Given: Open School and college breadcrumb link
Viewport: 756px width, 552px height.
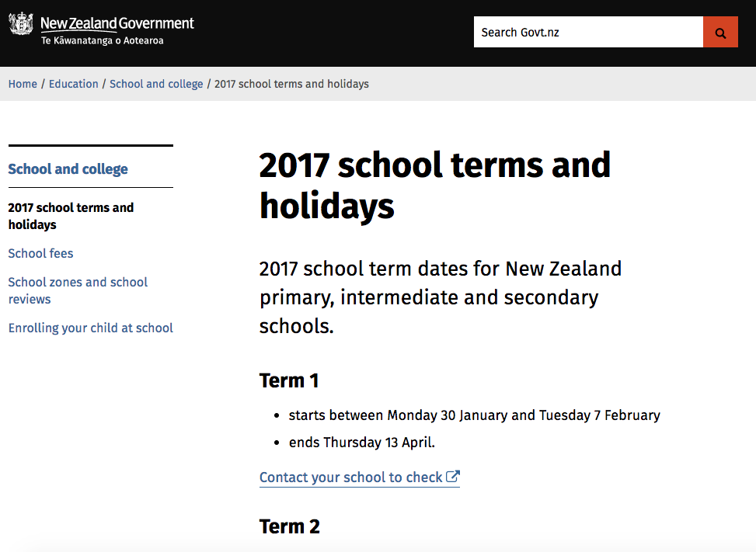Looking at the screenshot, I should 156,84.
